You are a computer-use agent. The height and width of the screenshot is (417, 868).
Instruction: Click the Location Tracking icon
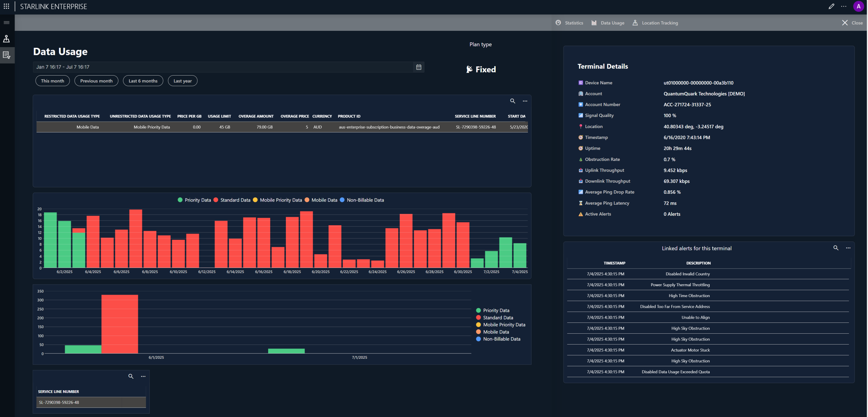(x=635, y=23)
